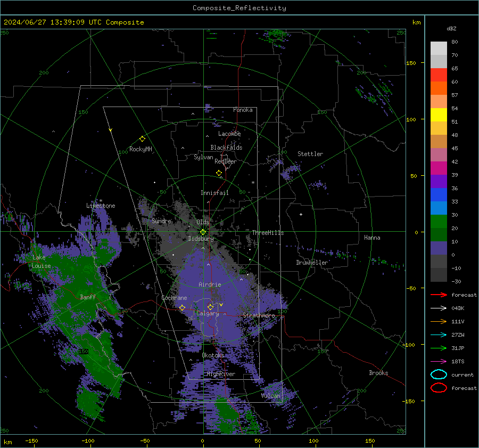Click the Calgary city label

(208, 313)
